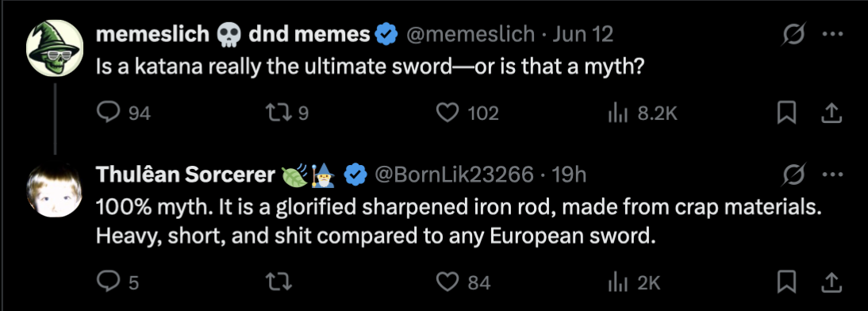
Task: Open the @BornLik23266 profile handle
Action: 454,175
